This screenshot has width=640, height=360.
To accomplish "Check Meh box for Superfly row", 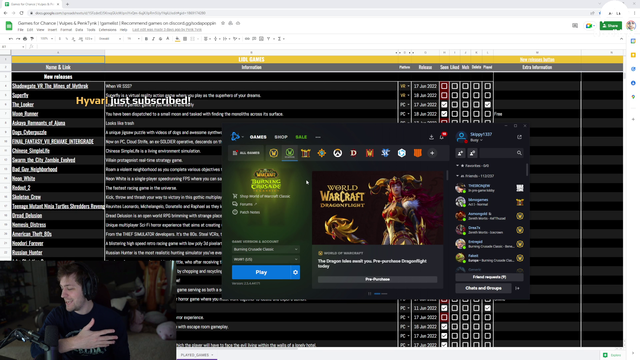I will click(465, 96).
